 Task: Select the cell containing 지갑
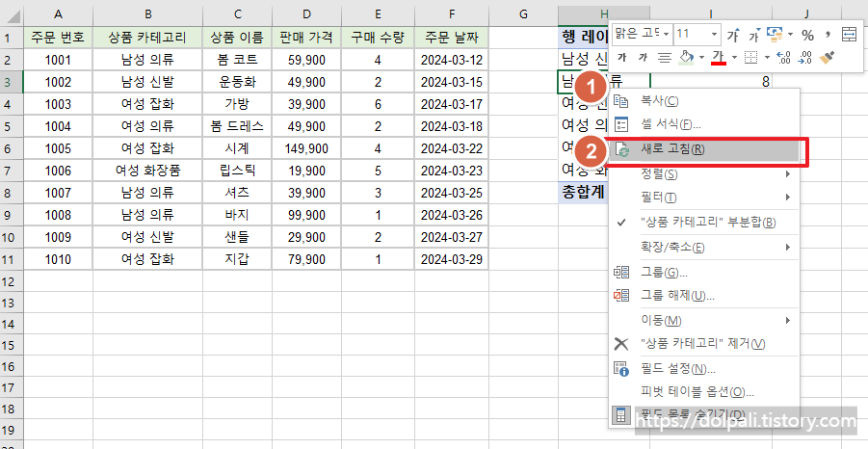click(x=237, y=259)
